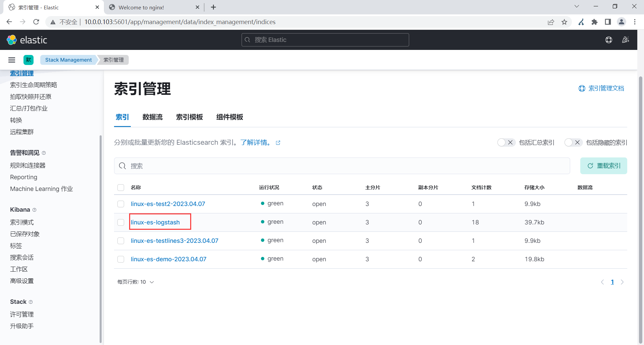
Task: Click the not-secure warning icon
Action: coord(53,22)
